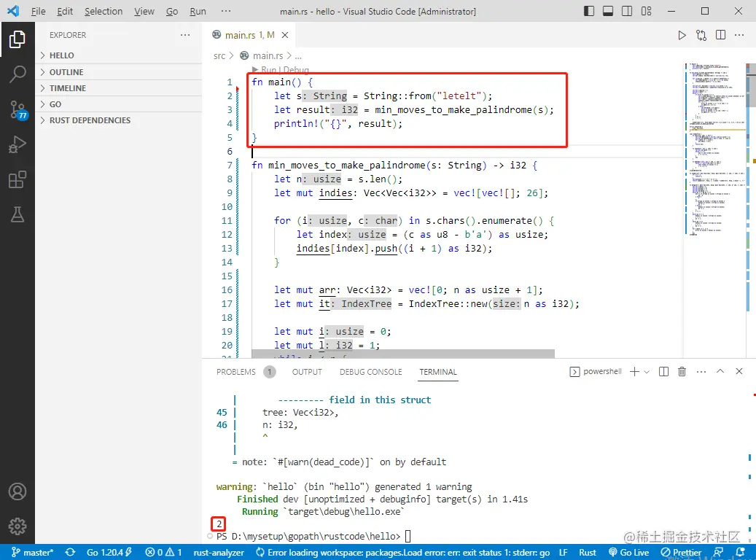
Task: Open the File menu
Action: [x=38, y=11]
